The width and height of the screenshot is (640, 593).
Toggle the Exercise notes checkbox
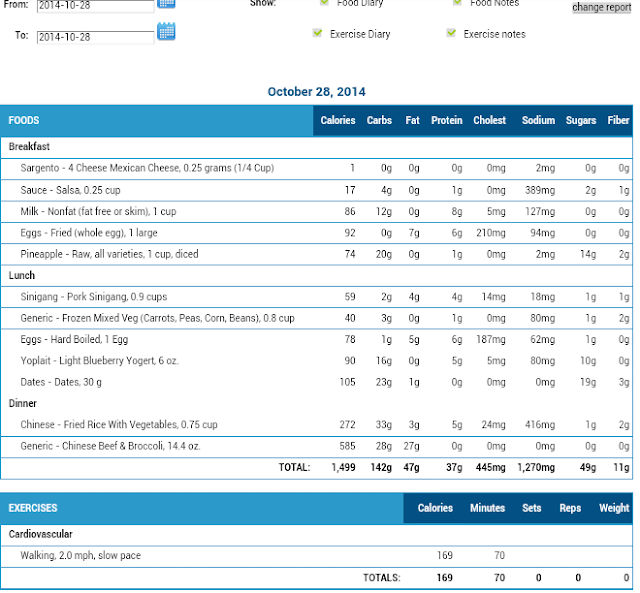tap(451, 33)
